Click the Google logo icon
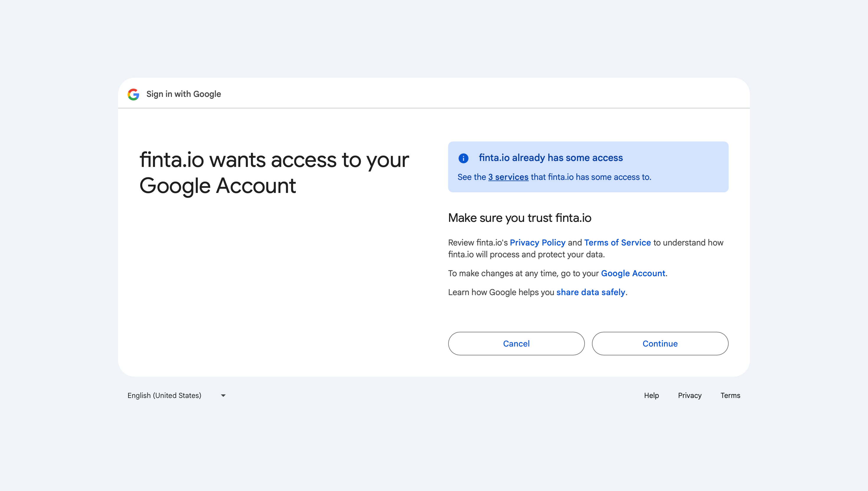Image resolution: width=868 pixels, height=491 pixels. point(134,94)
